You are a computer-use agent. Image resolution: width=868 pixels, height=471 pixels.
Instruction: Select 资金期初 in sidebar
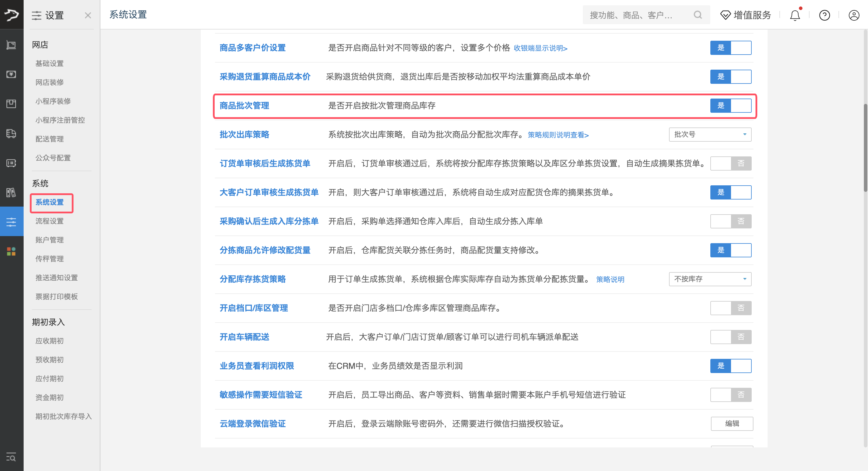pyautogui.click(x=50, y=398)
